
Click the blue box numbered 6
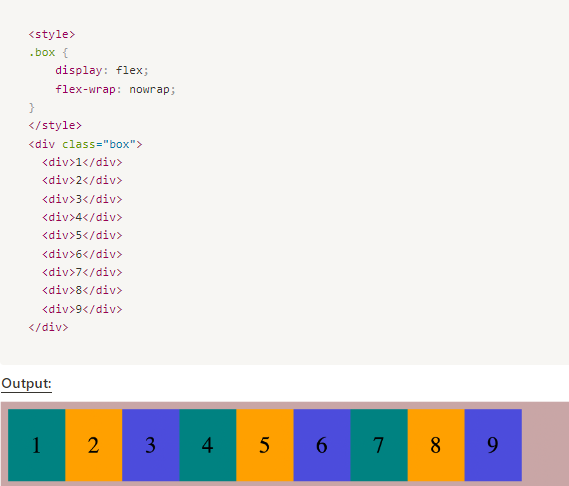click(322, 445)
